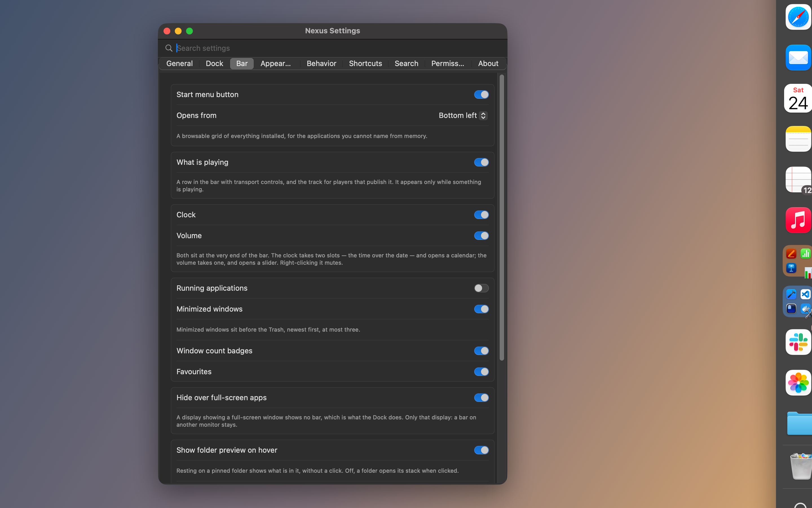Open the Photos app icon
The width and height of the screenshot is (812, 508).
(798, 383)
